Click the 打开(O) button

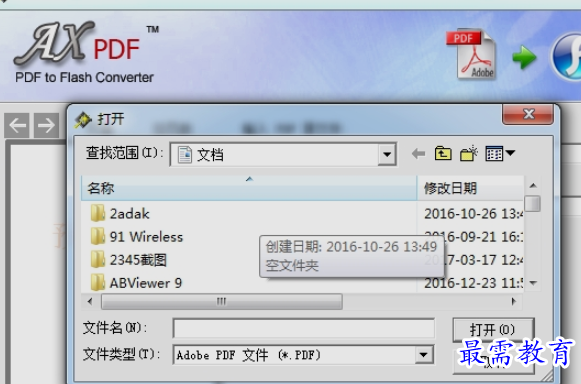[x=493, y=330]
